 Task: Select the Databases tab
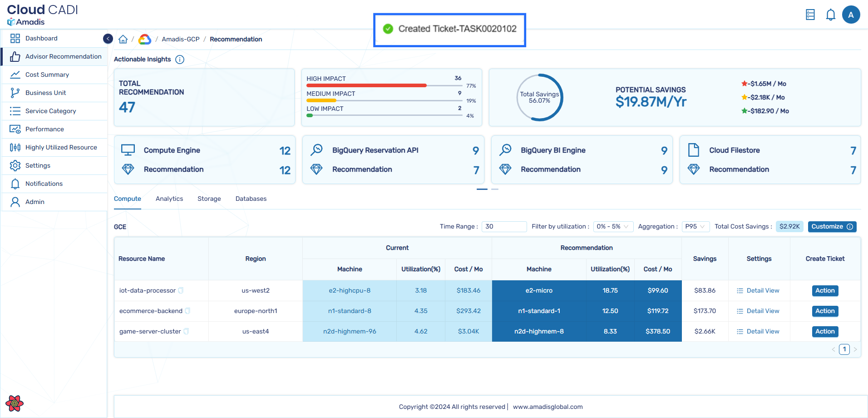tap(251, 199)
